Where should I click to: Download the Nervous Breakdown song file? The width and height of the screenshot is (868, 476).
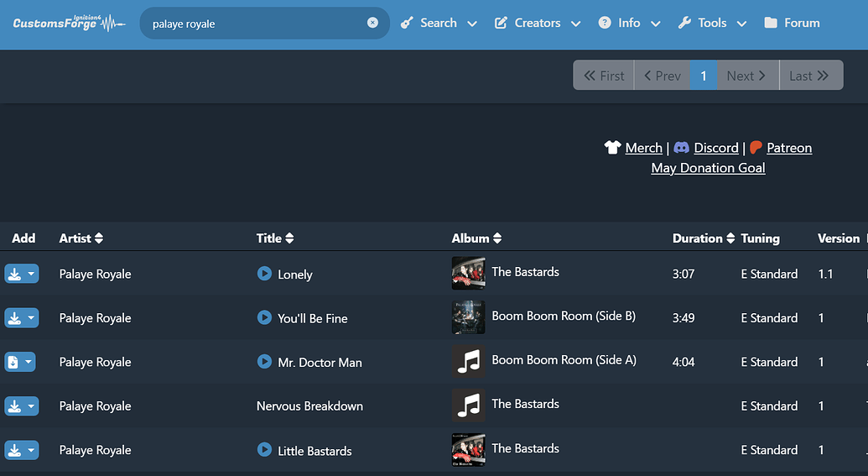click(x=15, y=406)
